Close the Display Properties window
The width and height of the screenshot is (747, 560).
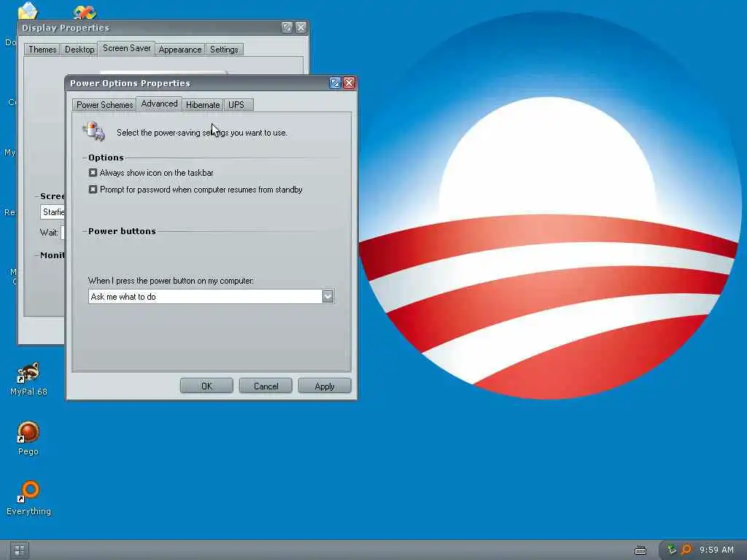301,27
